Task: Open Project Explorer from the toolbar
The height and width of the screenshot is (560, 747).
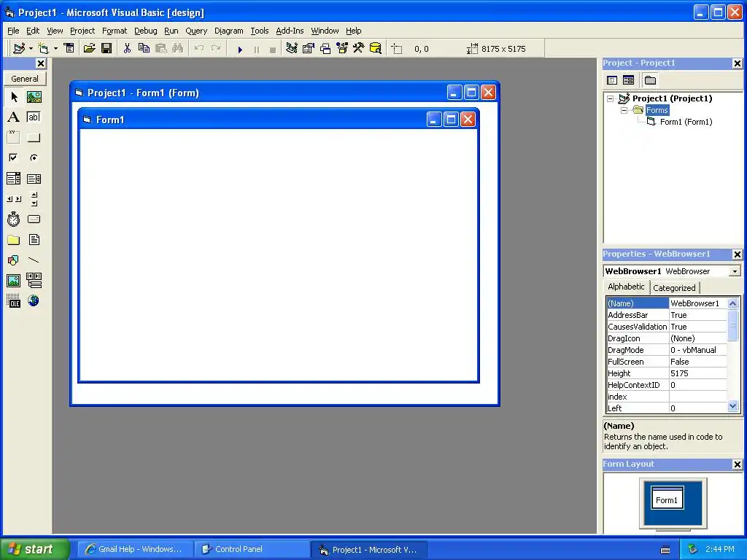Action: coord(292,49)
